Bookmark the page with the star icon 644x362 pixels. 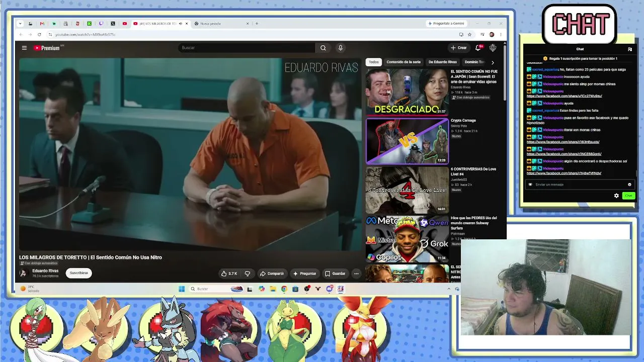469,35
